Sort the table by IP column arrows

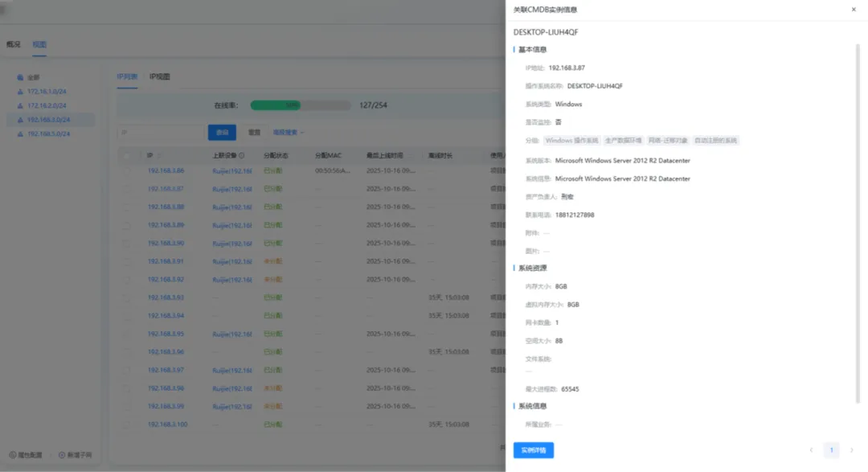coord(159,155)
